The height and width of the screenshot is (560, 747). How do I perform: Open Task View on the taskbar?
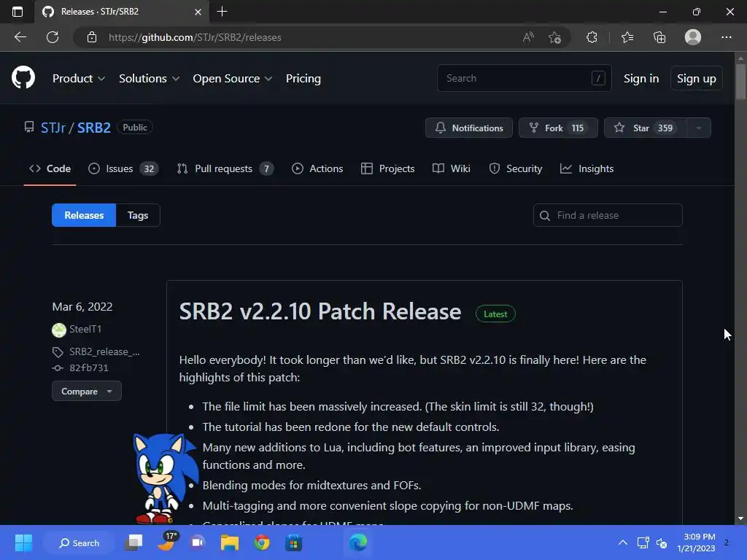coord(134,542)
